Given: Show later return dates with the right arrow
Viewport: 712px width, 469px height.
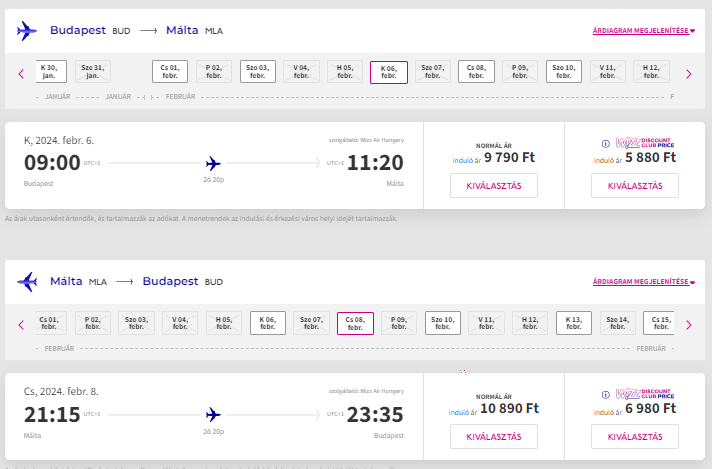Looking at the screenshot, I should 689,325.
